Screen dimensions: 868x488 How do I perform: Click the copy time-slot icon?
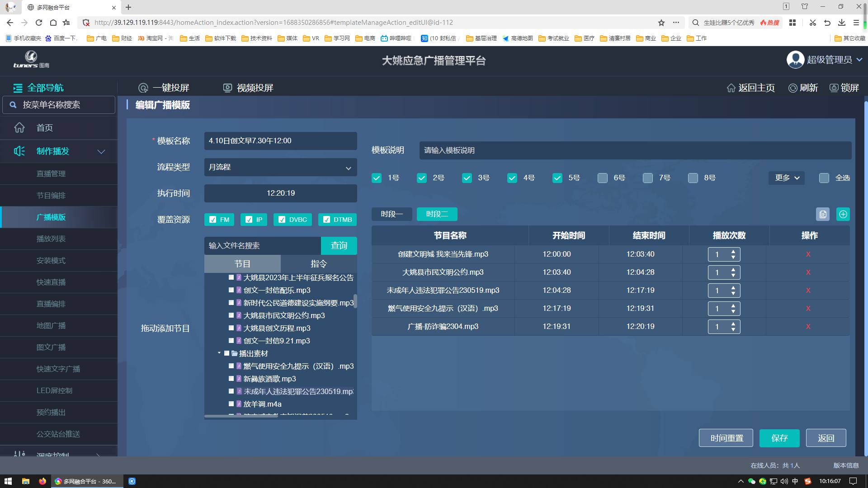coord(822,214)
